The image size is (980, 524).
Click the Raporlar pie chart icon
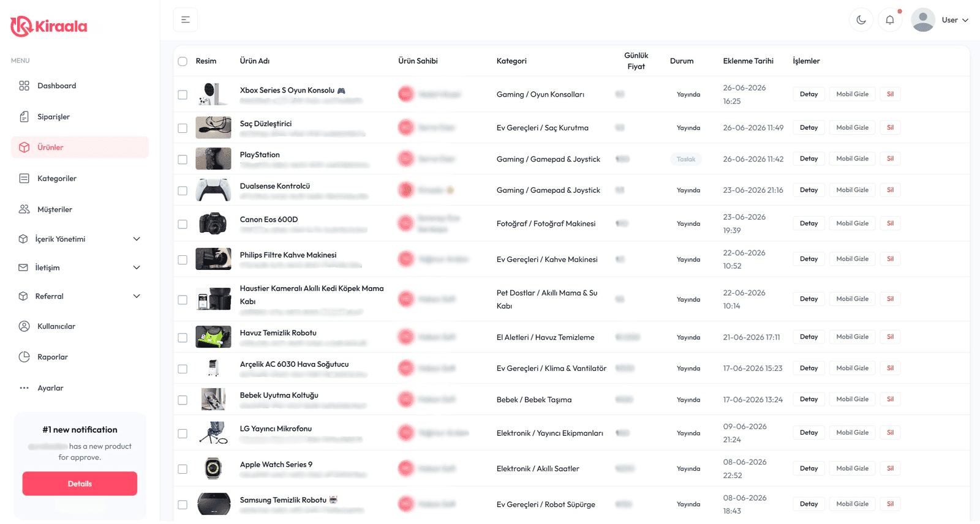(x=24, y=357)
